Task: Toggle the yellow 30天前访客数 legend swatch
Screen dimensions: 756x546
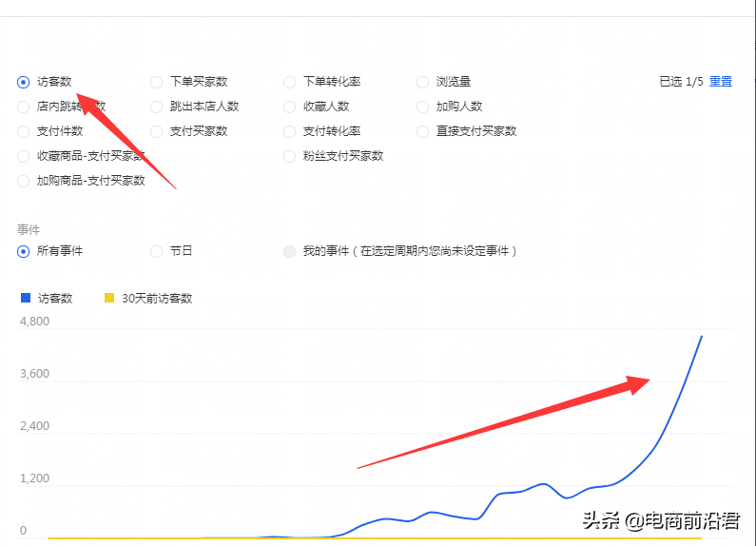Action: click(109, 298)
